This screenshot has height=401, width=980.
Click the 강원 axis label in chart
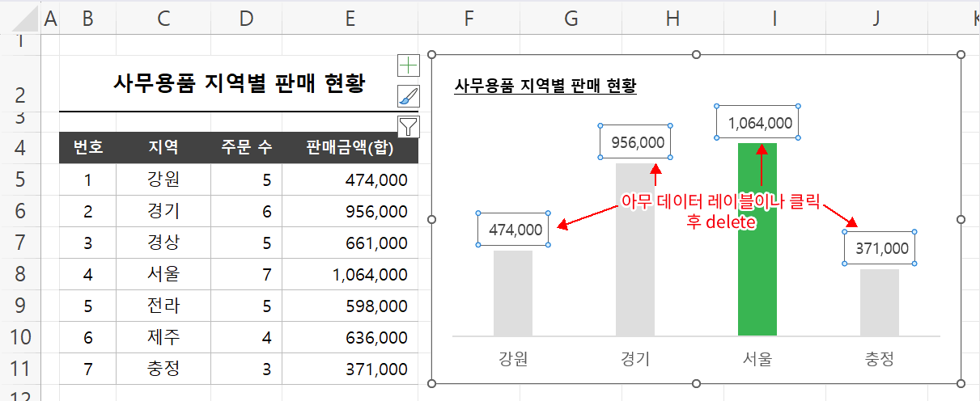coord(513,358)
